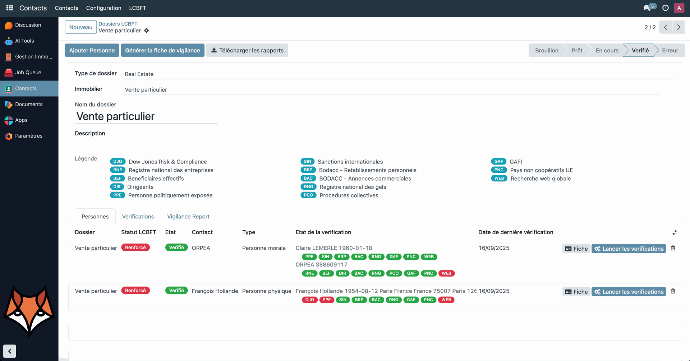Click the Sanctions internationales legend badge
Image resolution: width=690 pixels, height=361 pixels.
[x=308, y=162]
